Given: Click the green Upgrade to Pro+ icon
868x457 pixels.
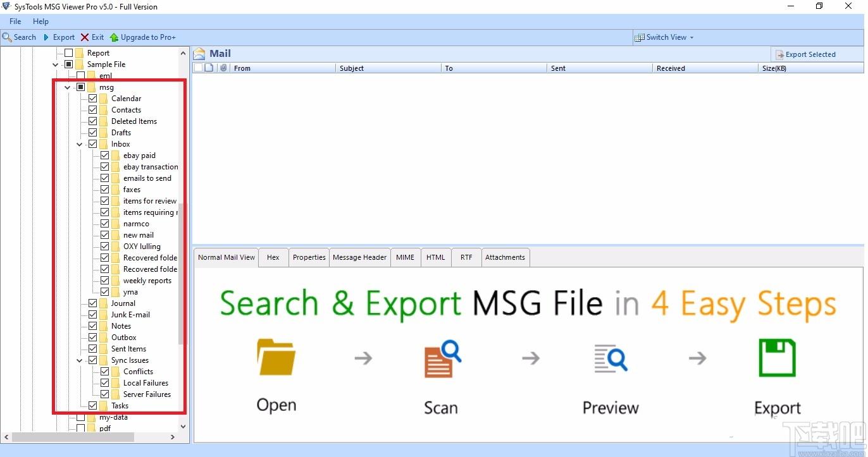Looking at the screenshot, I should point(114,37).
